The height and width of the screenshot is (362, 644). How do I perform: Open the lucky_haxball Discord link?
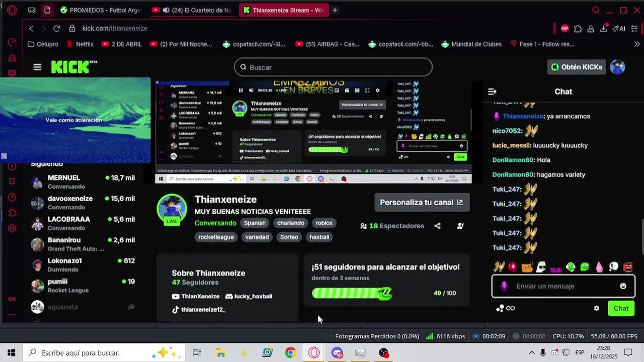pyautogui.click(x=249, y=296)
